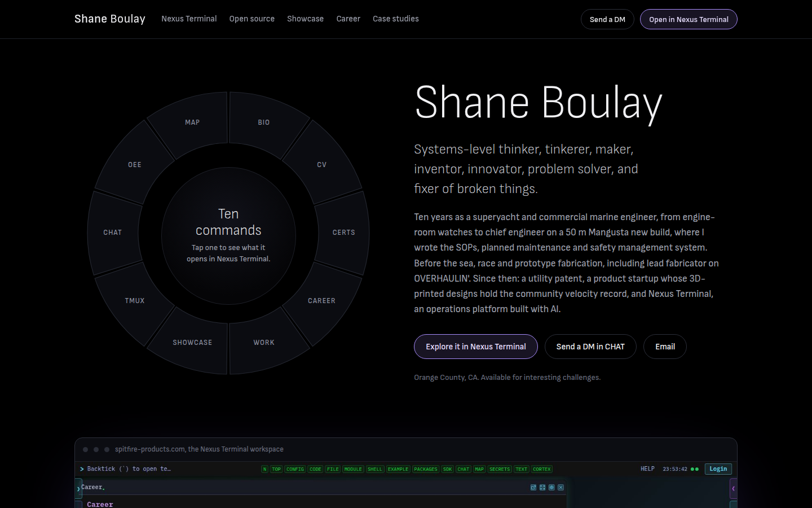Open the SECRETS tag in terminal toolbar
The width and height of the screenshot is (812, 508).
click(x=500, y=469)
